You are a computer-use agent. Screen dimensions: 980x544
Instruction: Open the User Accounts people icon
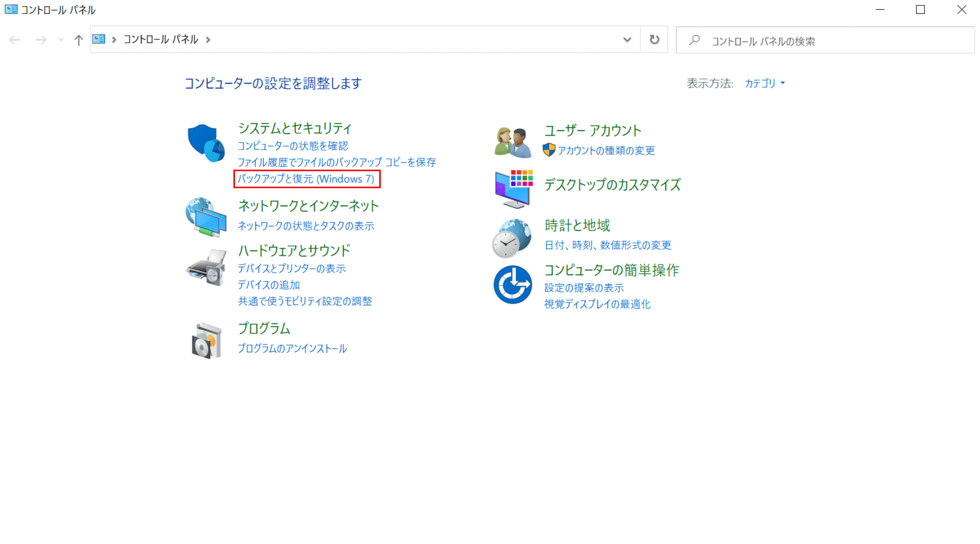pos(513,142)
